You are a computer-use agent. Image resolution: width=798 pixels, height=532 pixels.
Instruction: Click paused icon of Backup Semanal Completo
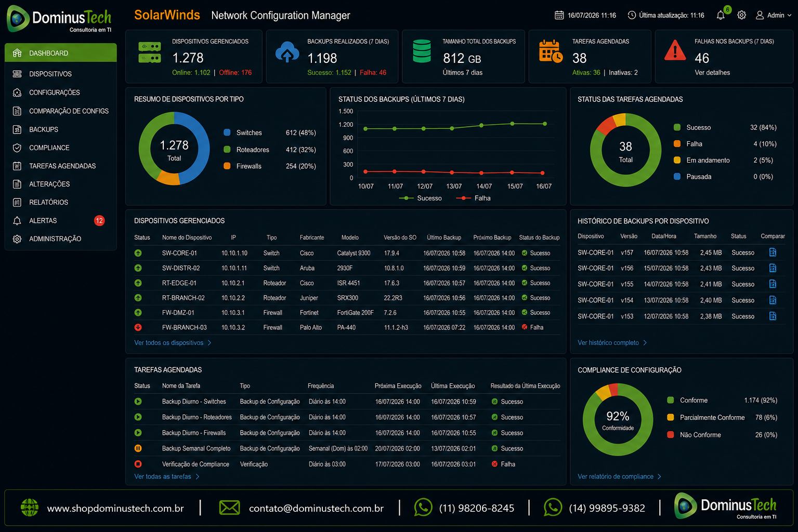point(138,448)
